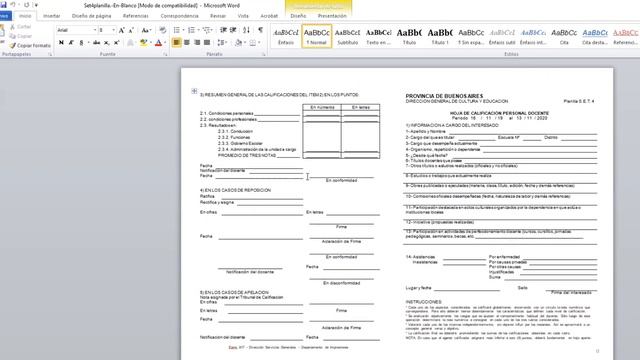Save the document from quick access toolbar
This screenshot has height=360, width=640.
(3, 5)
